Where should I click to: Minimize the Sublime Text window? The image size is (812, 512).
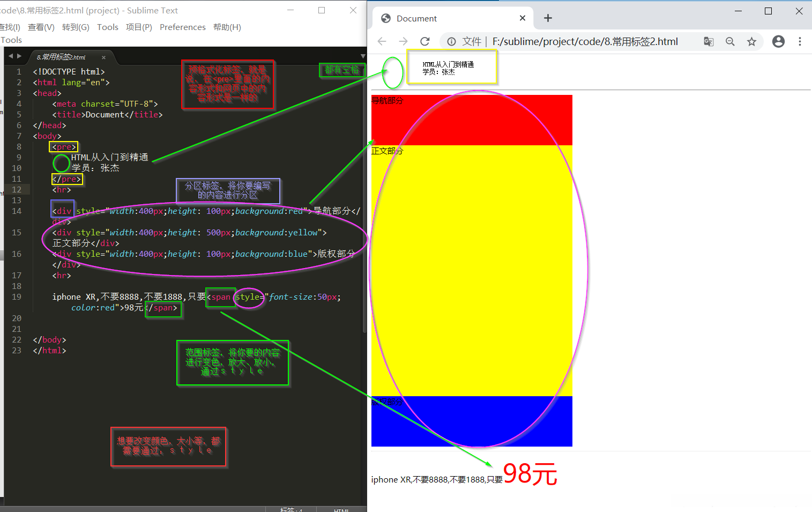pyautogui.click(x=290, y=10)
